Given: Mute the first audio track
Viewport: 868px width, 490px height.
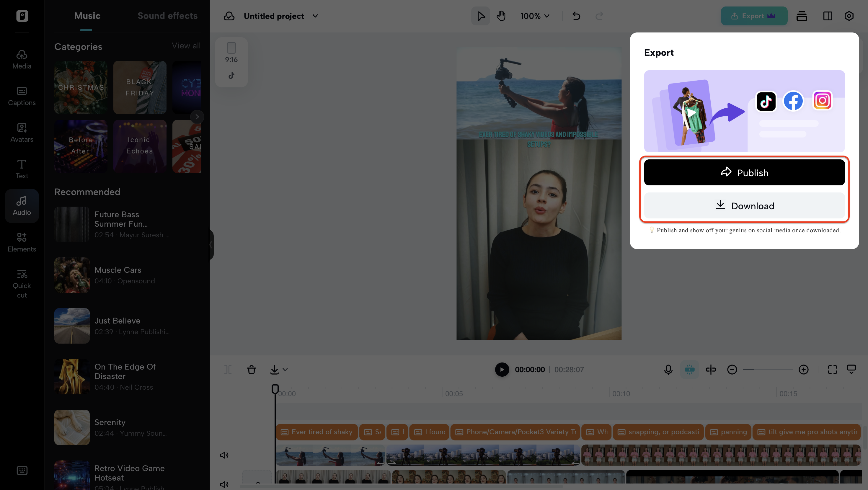Looking at the screenshot, I should (224, 455).
